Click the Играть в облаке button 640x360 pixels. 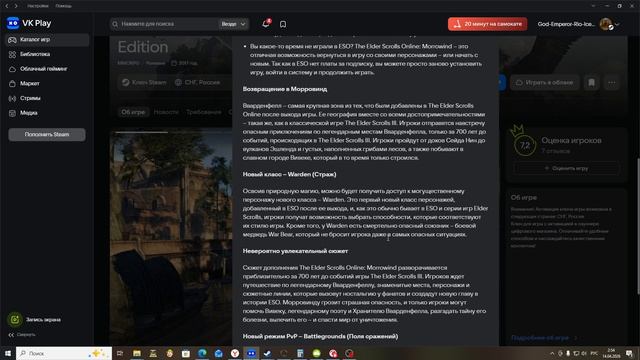544,82
